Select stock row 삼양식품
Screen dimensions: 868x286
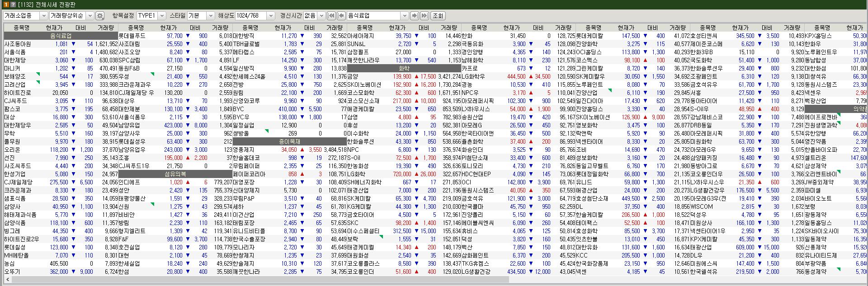(x=61, y=223)
